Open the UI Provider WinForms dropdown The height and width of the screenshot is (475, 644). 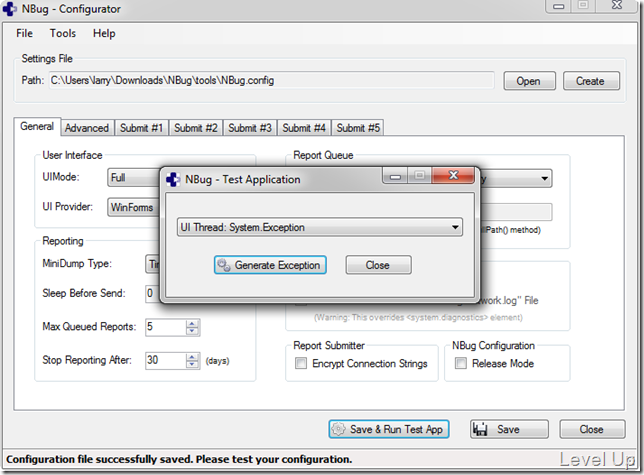click(134, 207)
